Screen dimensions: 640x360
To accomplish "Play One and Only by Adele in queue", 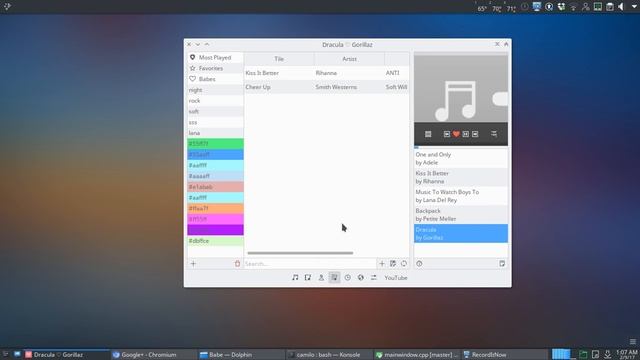I will pos(461,158).
